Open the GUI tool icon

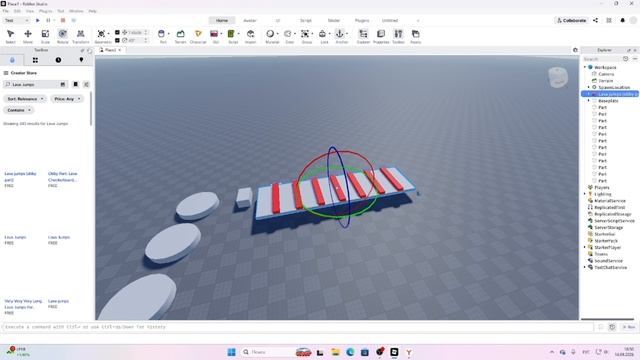(214, 34)
